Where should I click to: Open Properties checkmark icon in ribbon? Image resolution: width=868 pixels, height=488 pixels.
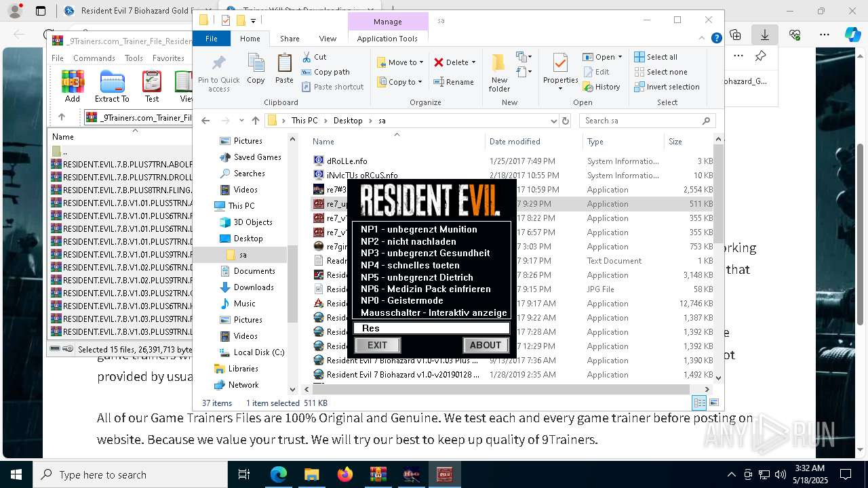click(560, 64)
